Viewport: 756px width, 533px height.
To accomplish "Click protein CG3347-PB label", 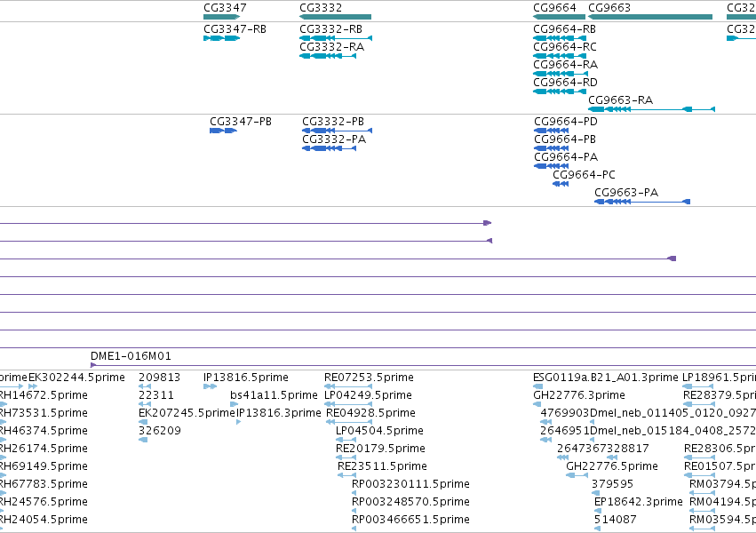I will coord(241,122).
